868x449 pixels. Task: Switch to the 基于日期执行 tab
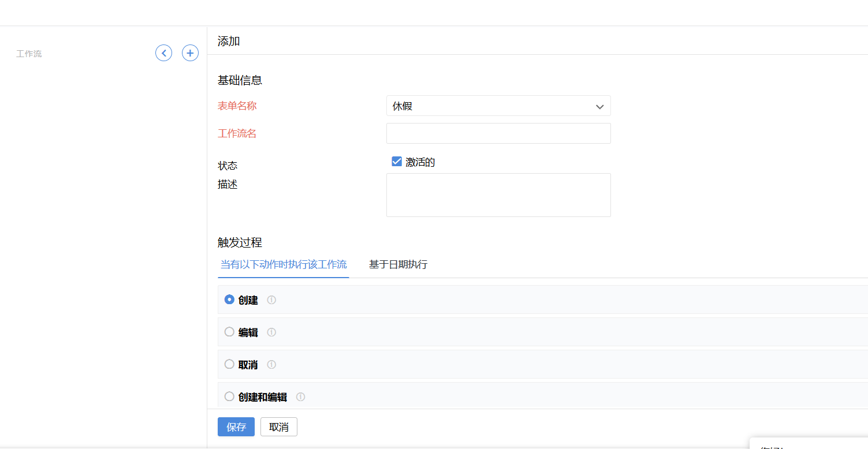coord(398,265)
